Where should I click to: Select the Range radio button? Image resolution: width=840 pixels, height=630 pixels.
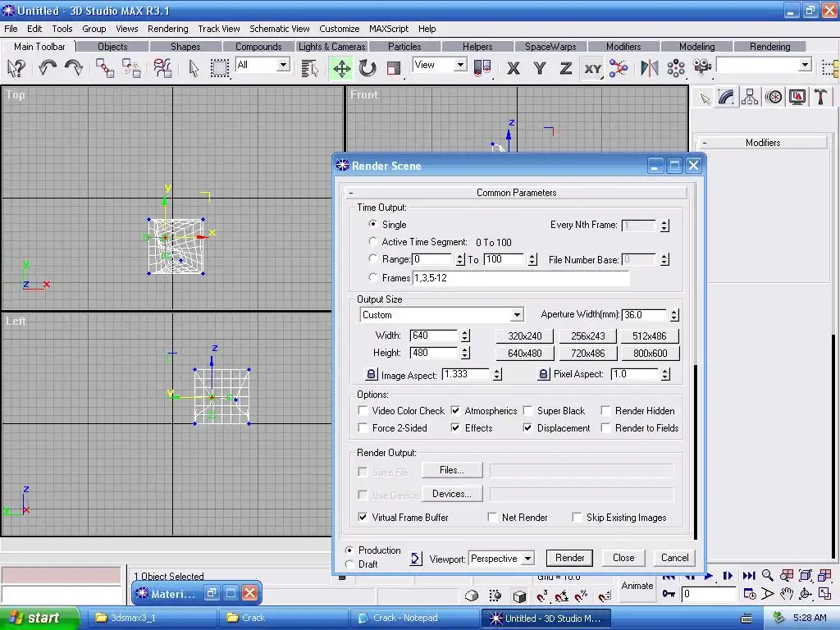(x=373, y=258)
